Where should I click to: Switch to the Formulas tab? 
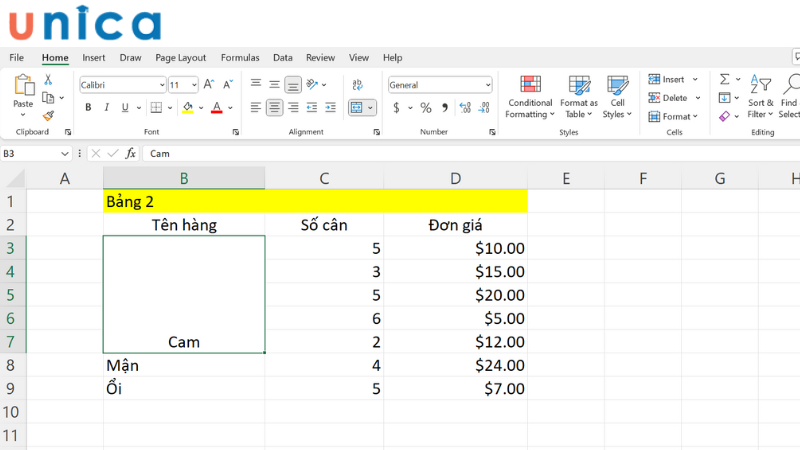[240, 58]
